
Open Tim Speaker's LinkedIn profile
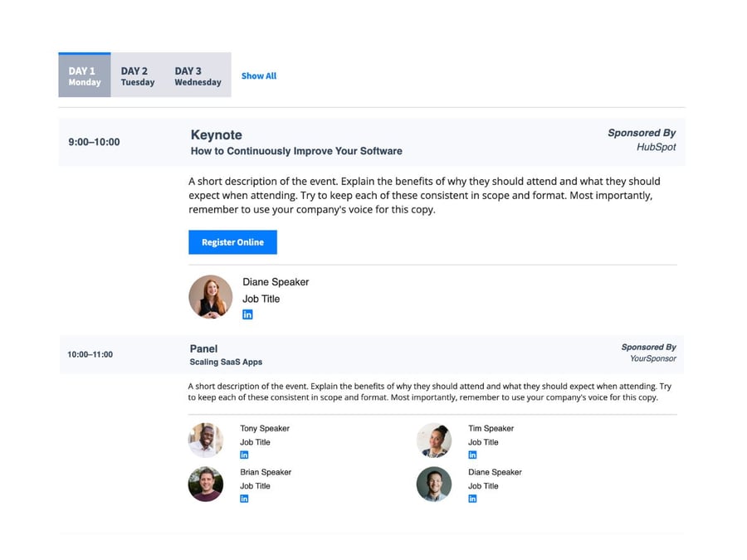(472, 455)
